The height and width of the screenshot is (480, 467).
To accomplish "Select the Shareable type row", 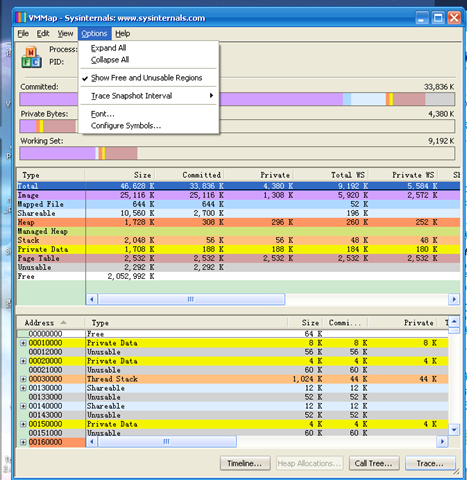I will pyautogui.click(x=239, y=213).
